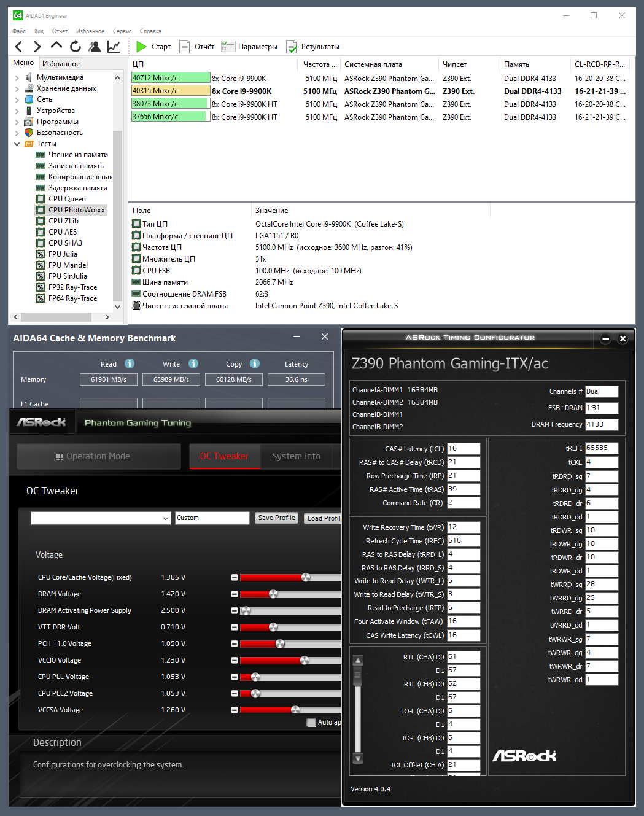This screenshot has height=816, width=644.
Task: Switch to the Избранное tab
Action: 61,63
